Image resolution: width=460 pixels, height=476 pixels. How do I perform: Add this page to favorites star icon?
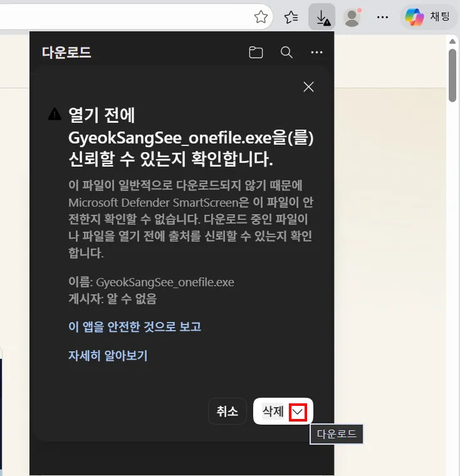261,17
